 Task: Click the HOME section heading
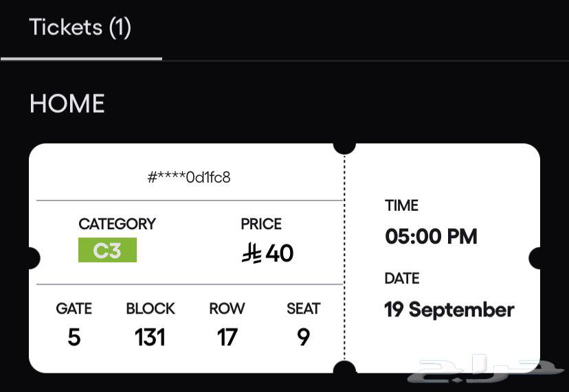point(67,104)
